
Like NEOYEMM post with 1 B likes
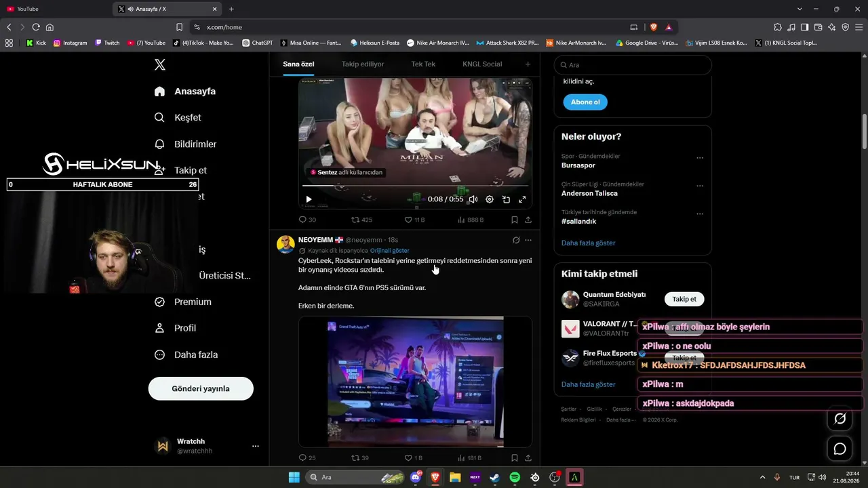(x=414, y=457)
